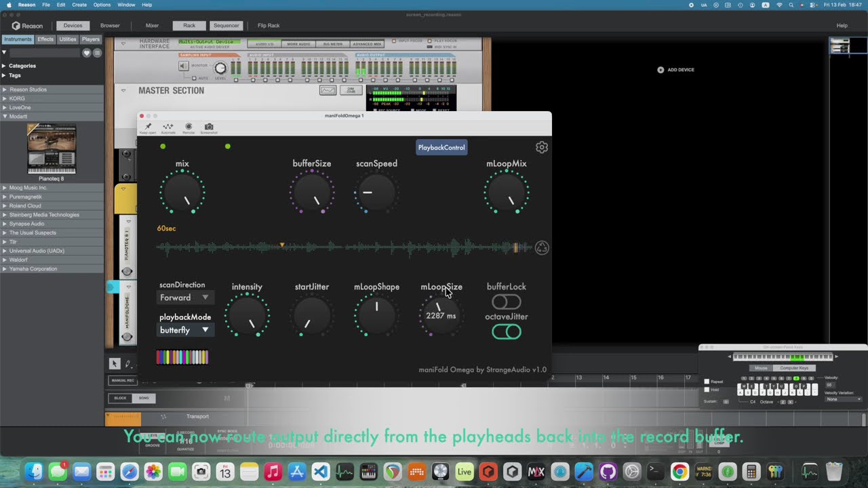Open the File menu
The width and height of the screenshot is (868, 488).
45,5
